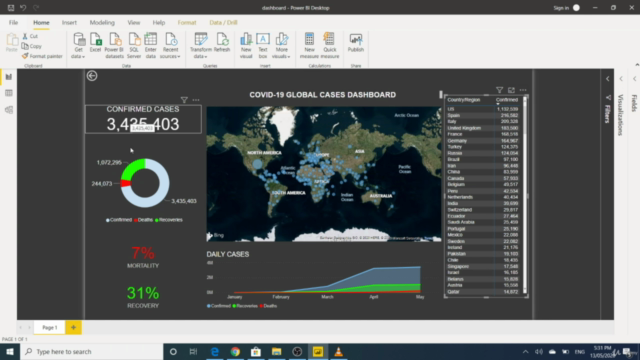Sort table by Confirmed header
This screenshot has height=360, width=640.
click(x=507, y=100)
